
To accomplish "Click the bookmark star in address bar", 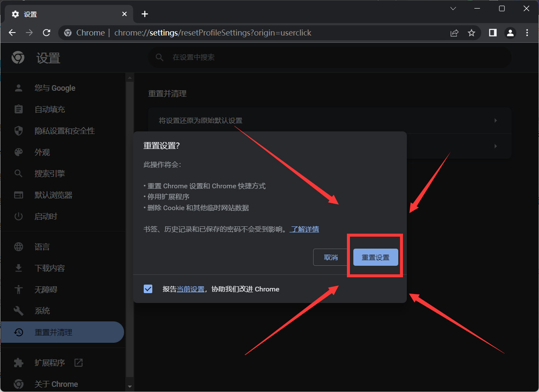I will (471, 33).
